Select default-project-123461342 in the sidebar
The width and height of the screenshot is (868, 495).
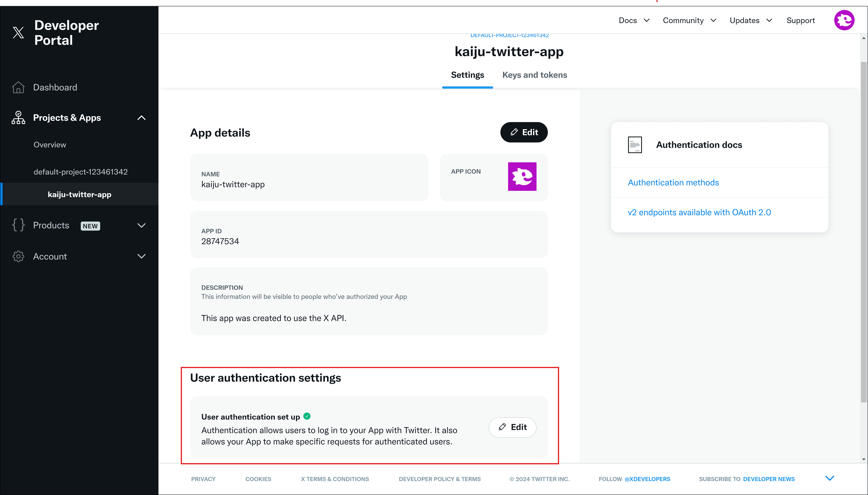pyautogui.click(x=80, y=172)
